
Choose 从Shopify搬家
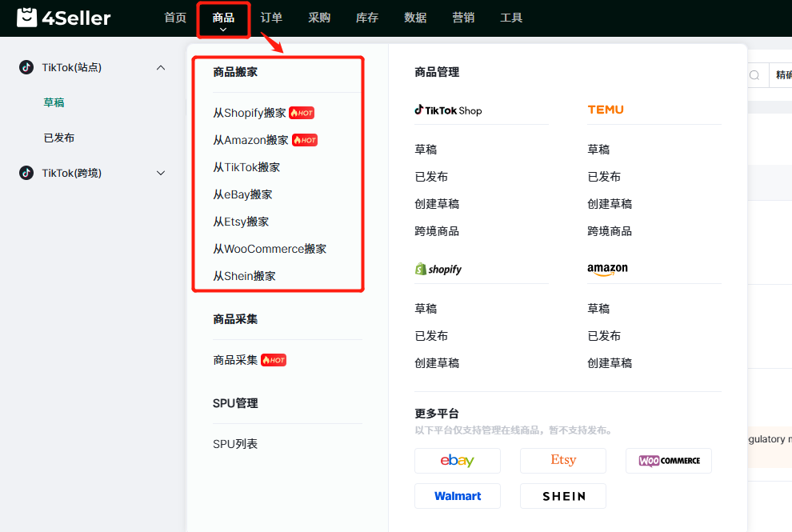[250, 113]
